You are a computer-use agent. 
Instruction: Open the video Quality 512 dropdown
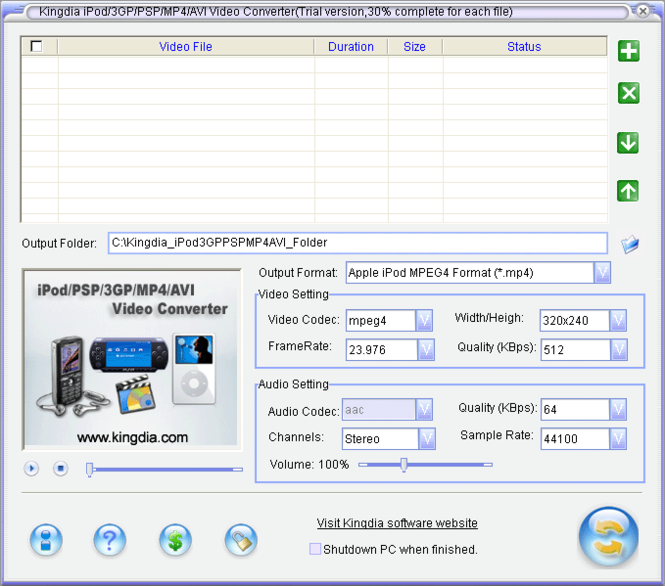pos(619,350)
